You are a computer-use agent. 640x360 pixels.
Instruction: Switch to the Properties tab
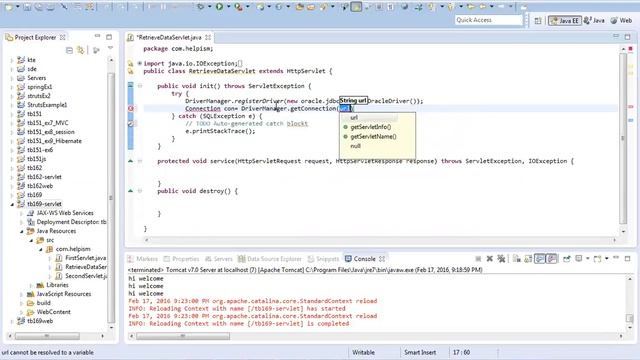pyautogui.click(x=181, y=259)
